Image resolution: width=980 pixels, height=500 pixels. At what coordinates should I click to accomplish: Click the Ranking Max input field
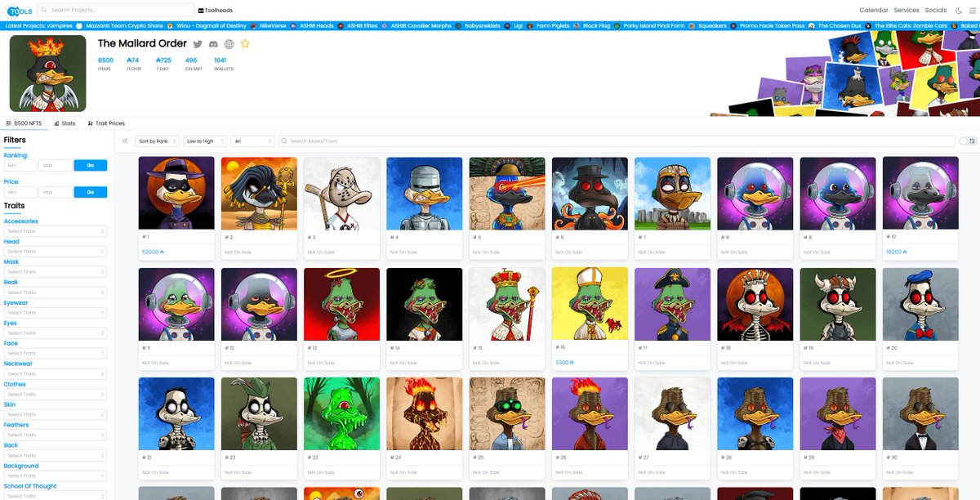[x=56, y=165]
